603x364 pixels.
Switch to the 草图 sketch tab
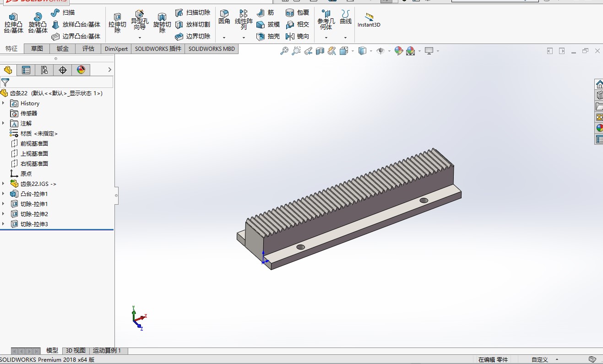37,49
